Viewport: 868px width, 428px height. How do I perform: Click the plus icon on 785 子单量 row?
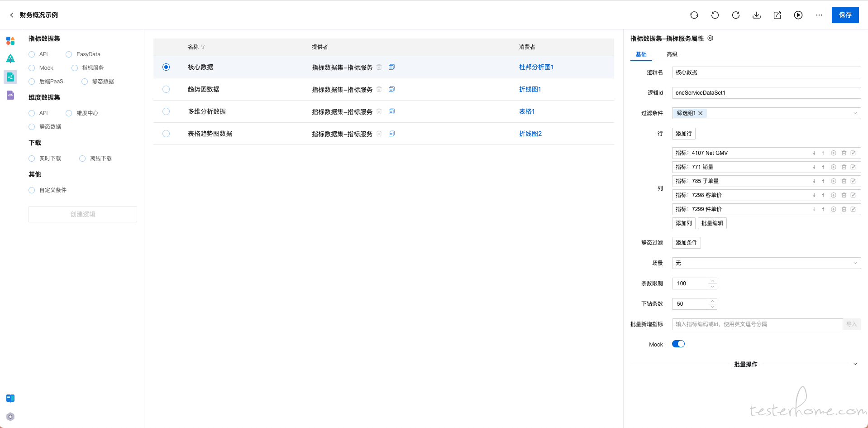tap(834, 181)
